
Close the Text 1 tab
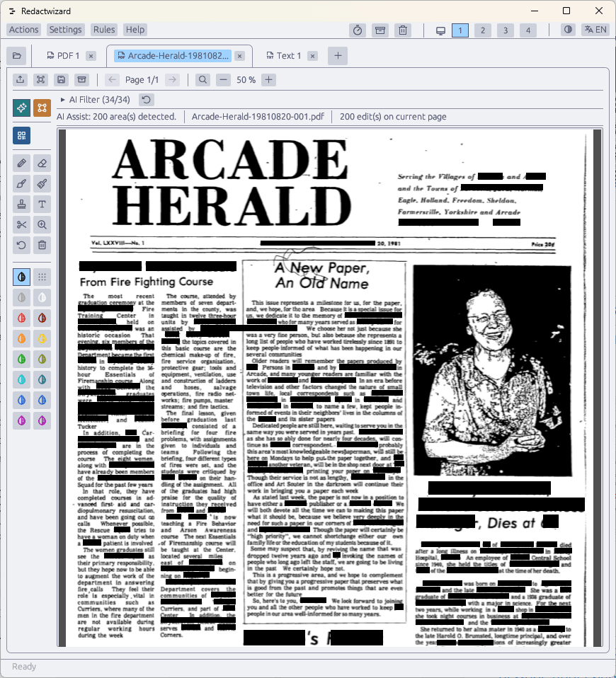[x=313, y=56]
